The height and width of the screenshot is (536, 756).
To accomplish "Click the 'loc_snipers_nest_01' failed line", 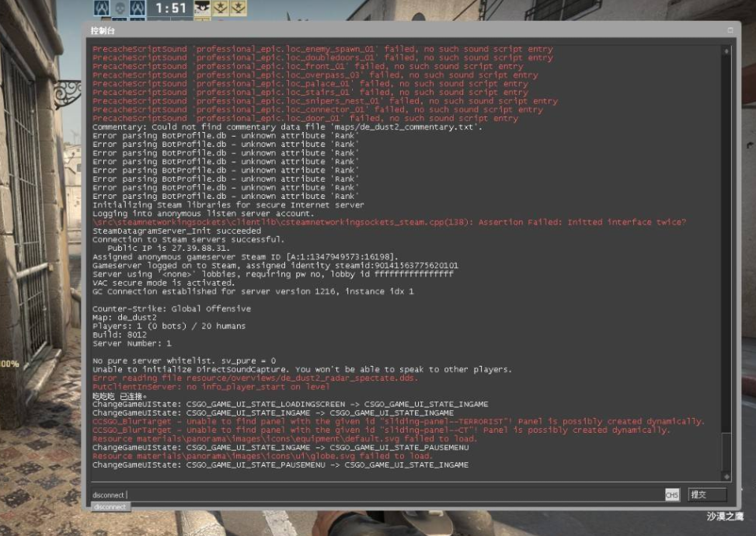I will point(325,101).
